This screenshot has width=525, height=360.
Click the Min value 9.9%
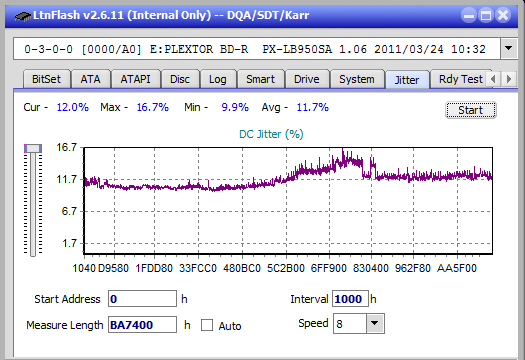pyautogui.click(x=235, y=107)
